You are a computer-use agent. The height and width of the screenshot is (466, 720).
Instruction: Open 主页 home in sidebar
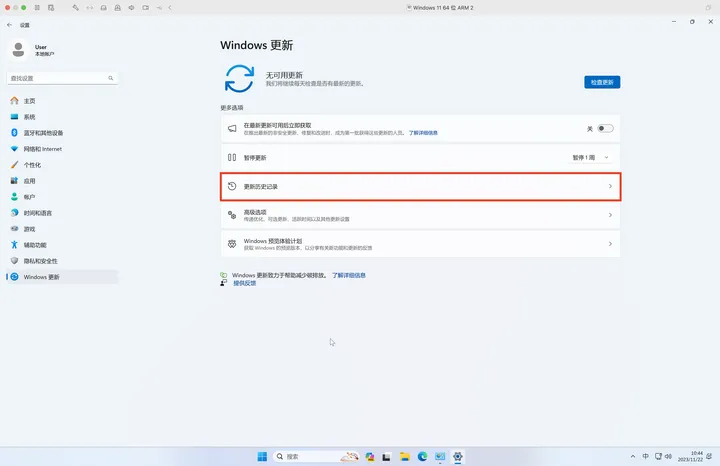(62, 101)
